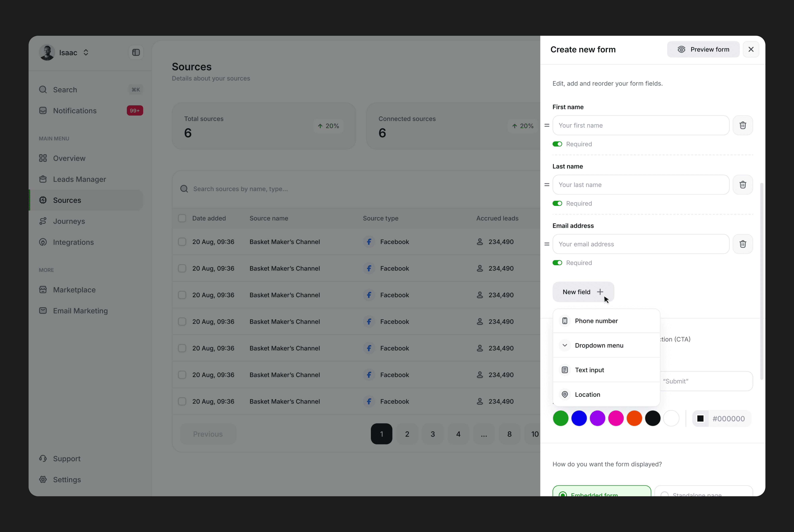The width and height of the screenshot is (794, 532).
Task: Pick the green color swatch
Action: (x=561, y=418)
